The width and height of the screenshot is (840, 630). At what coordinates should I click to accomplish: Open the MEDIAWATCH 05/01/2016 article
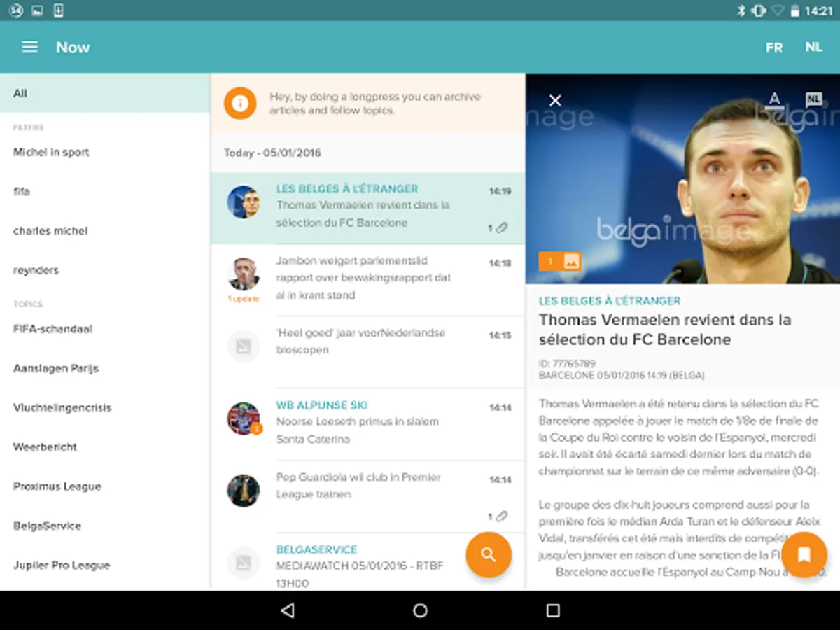pyautogui.click(x=367, y=561)
